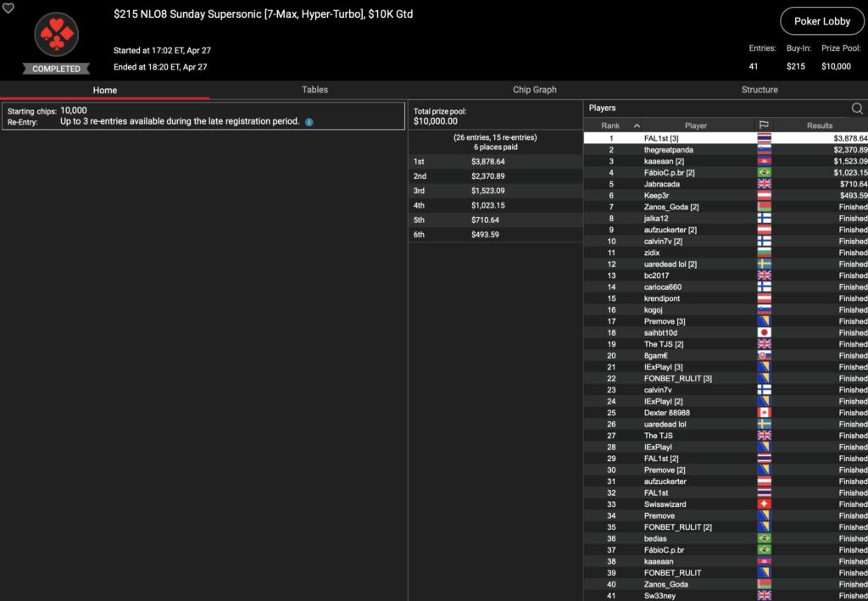Screen dimensions: 868x601
Task: Select player jalka12
Action: [656, 219]
